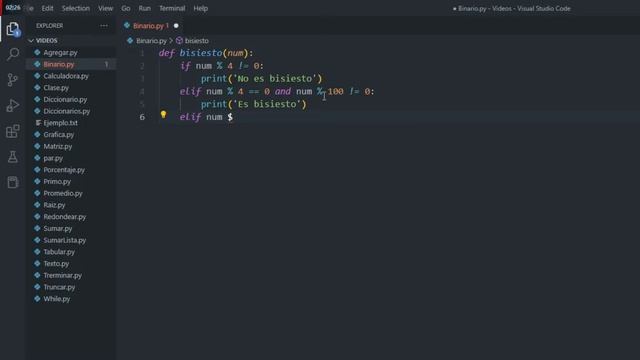The width and height of the screenshot is (640, 360).
Task: Click the unsaved dot on Binario.py tab
Action: click(x=176, y=26)
